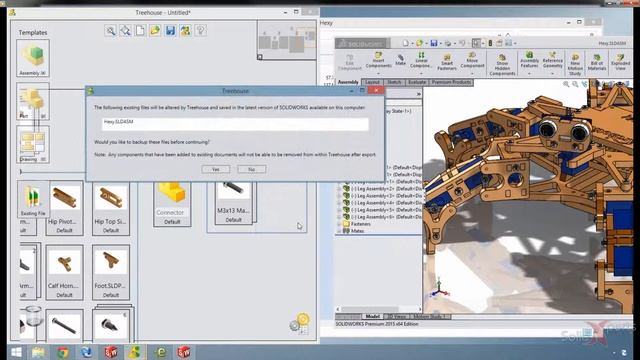The image size is (640, 360).
Task: Open Move Component dropdown arrow
Action: (472, 74)
